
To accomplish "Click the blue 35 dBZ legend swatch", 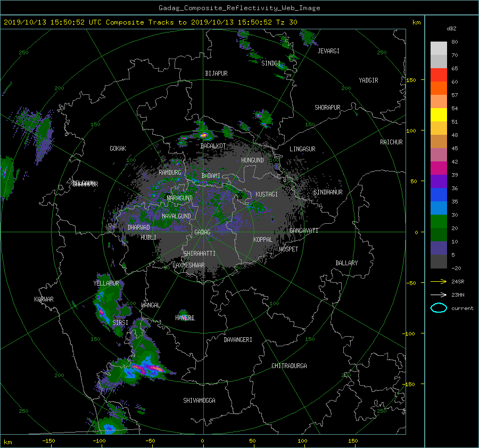I will point(439,195).
